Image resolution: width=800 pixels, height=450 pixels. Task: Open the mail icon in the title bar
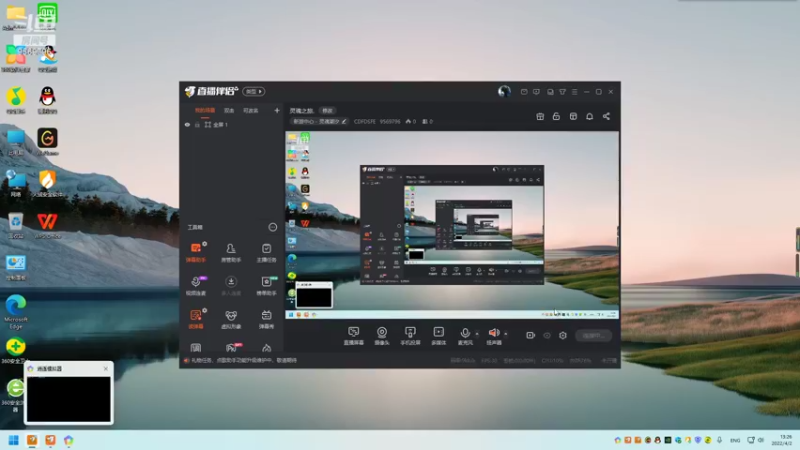coord(524,92)
